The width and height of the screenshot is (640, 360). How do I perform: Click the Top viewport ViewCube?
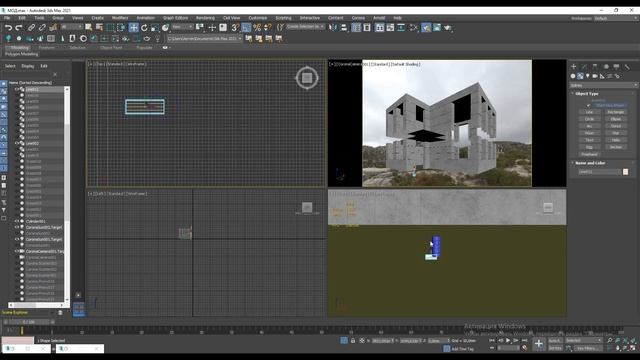coord(307,78)
